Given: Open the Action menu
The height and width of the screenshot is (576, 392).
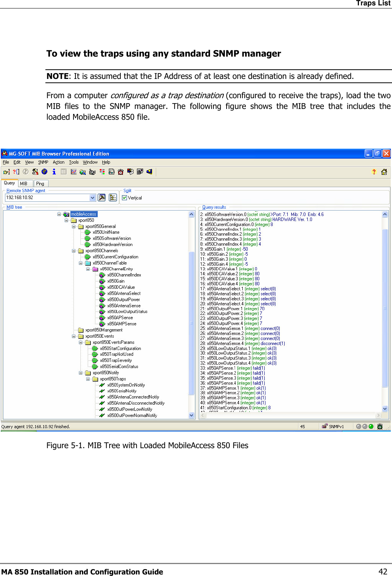Looking at the screenshot, I should point(58,162).
